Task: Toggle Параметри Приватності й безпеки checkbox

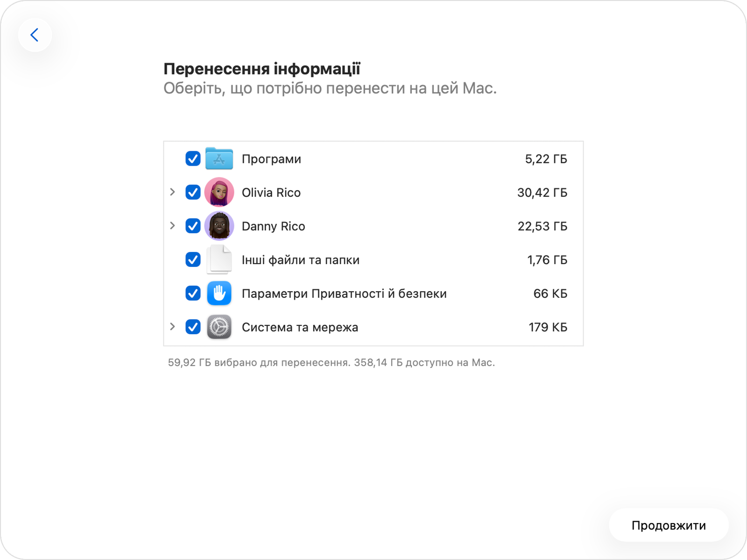Action: click(193, 293)
